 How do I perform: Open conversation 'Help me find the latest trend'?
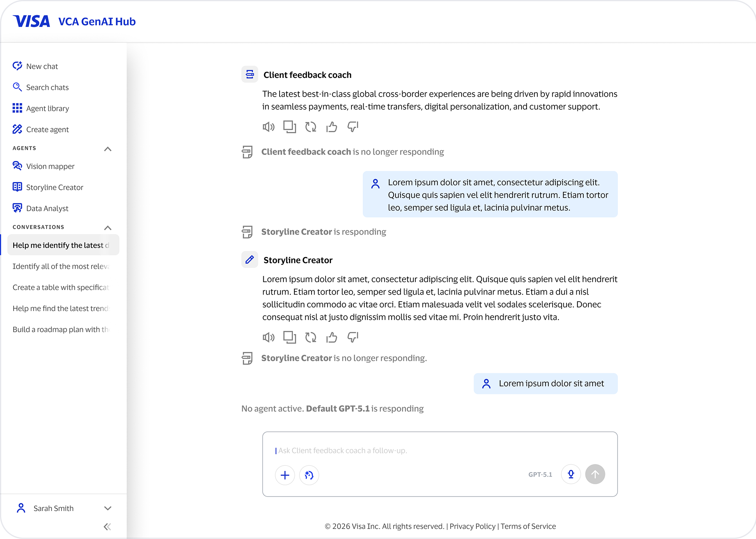(x=61, y=308)
